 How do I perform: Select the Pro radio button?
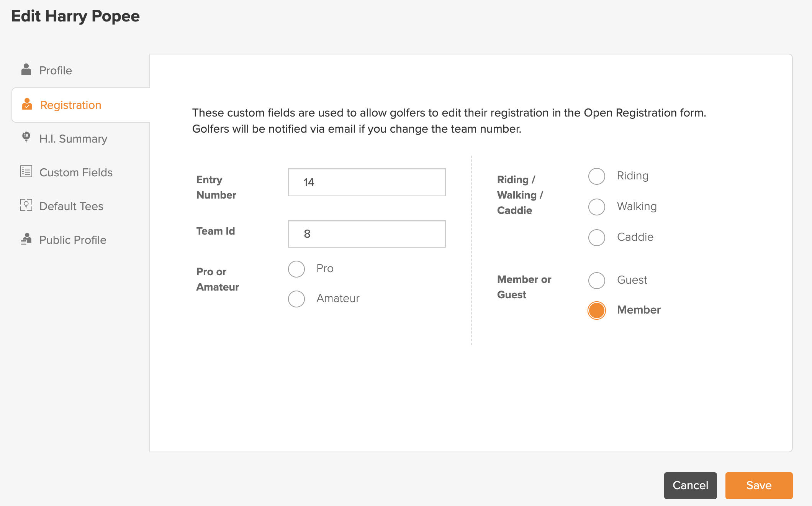[x=296, y=269]
